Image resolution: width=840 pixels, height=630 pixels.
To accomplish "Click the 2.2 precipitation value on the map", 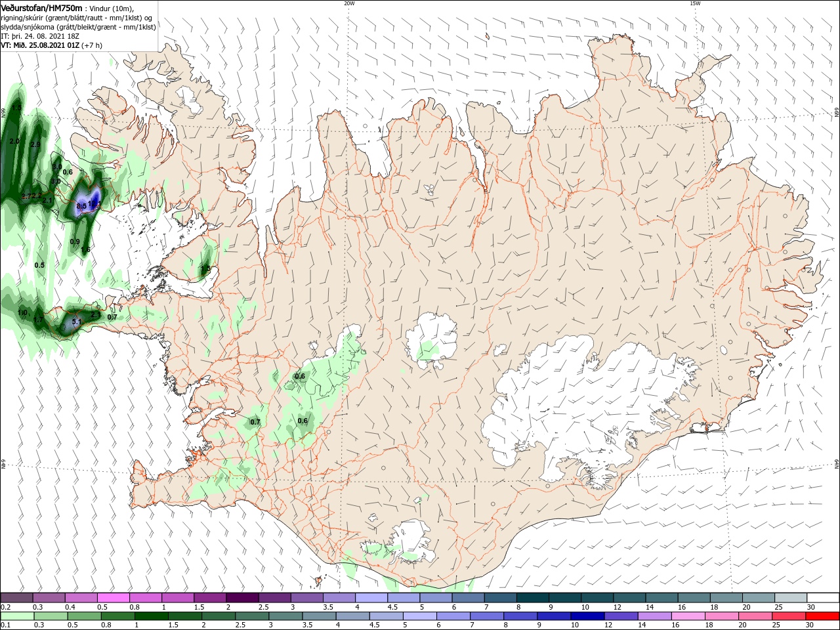I will click(38, 196).
